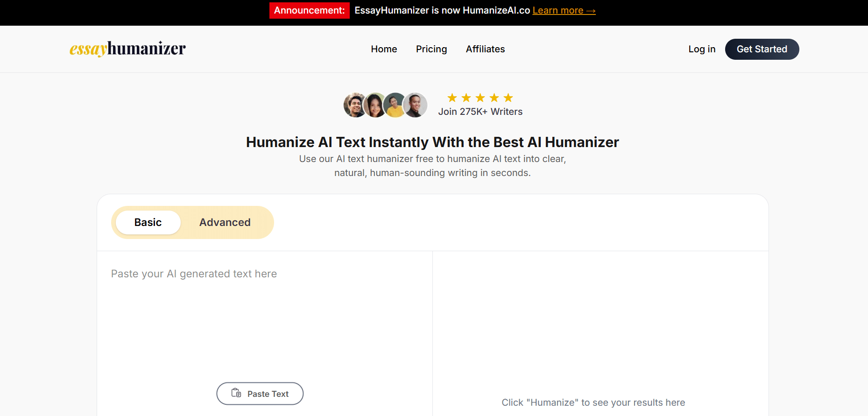The image size is (868, 416).
Task: Switch to the Advanced mode tab
Action: tap(225, 222)
